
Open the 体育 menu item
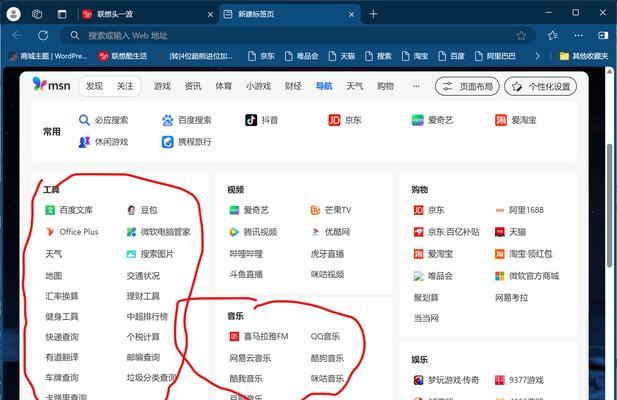224,86
